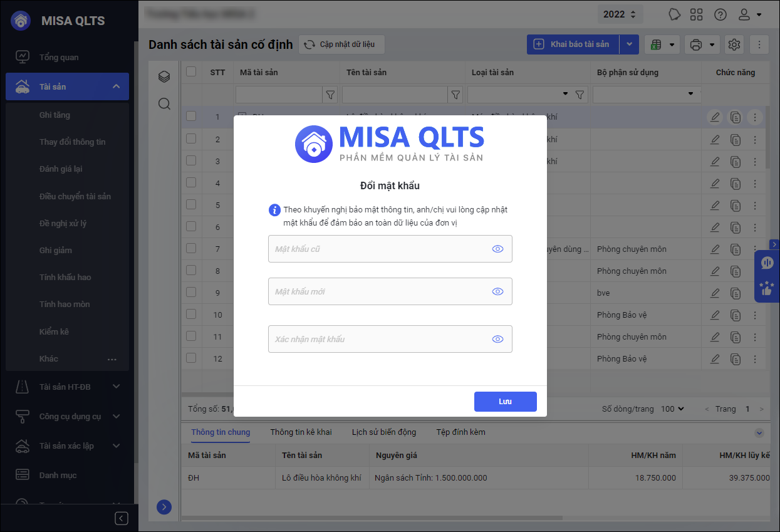Image resolution: width=780 pixels, height=532 pixels.
Task: Open the printer icon in the toolbar
Action: pyautogui.click(x=697, y=44)
